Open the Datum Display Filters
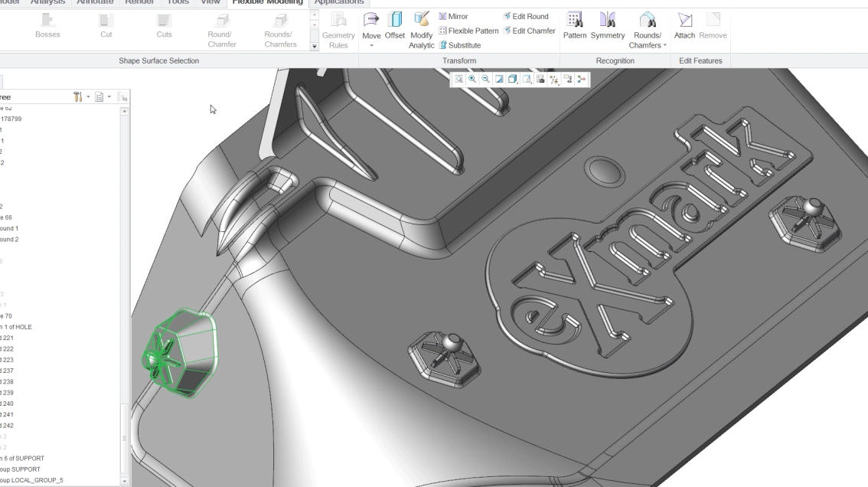868x487 pixels. click(x=554, y=79)
